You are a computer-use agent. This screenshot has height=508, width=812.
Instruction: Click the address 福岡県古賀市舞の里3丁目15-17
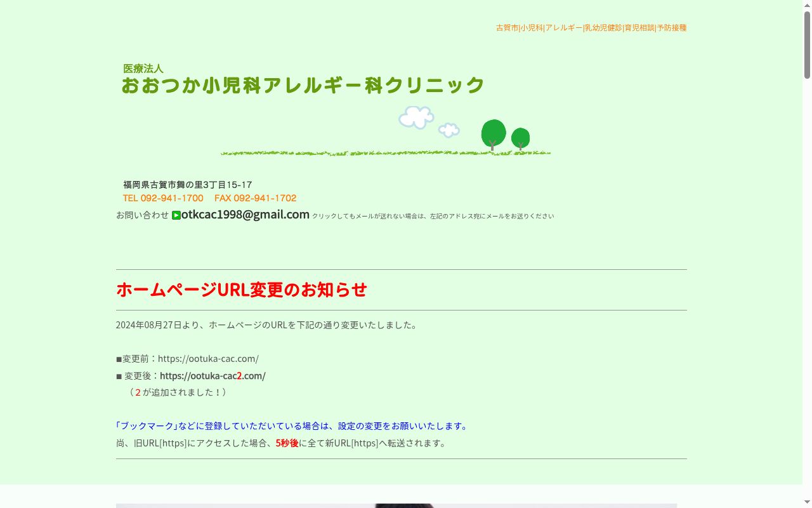pyautogui.click(x=188, y=185)
